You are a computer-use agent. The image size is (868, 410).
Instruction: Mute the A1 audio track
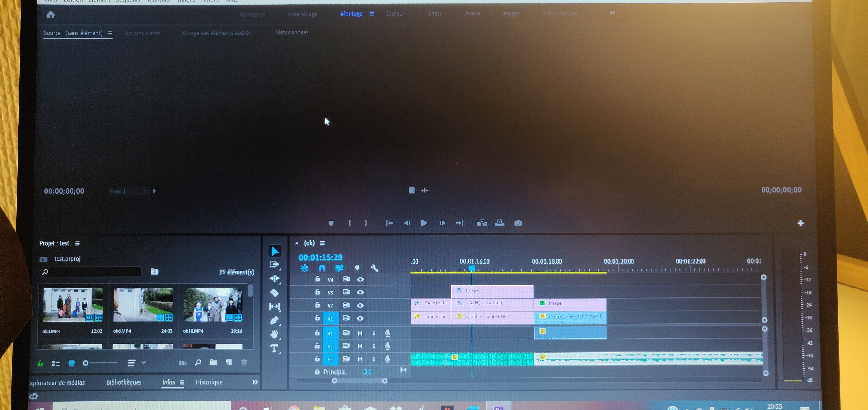(x=360, y=334)
